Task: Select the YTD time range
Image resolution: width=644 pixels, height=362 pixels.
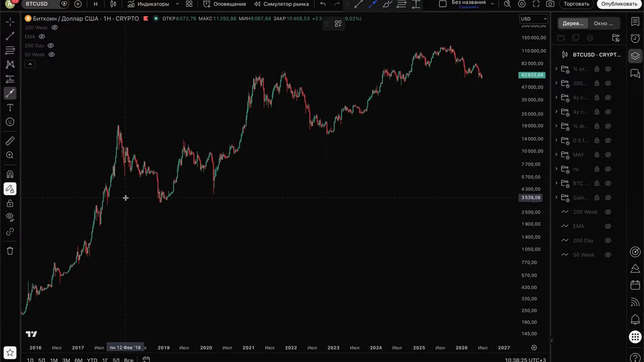Action: tap(92, 360)
